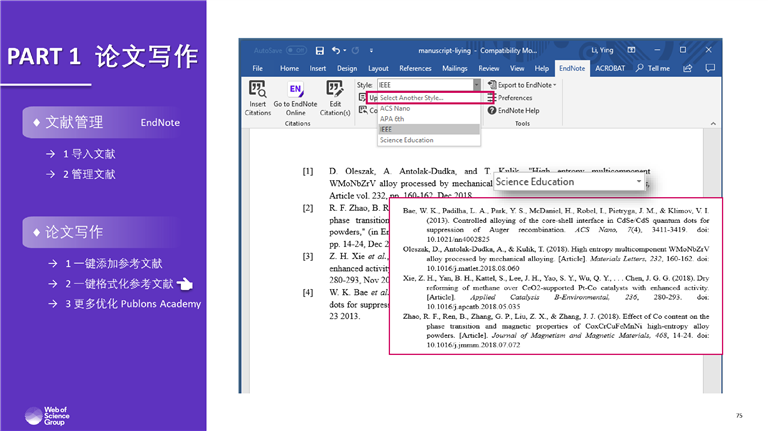
Task: Switch to the Insert tab
Action: (x=317, y=69)
